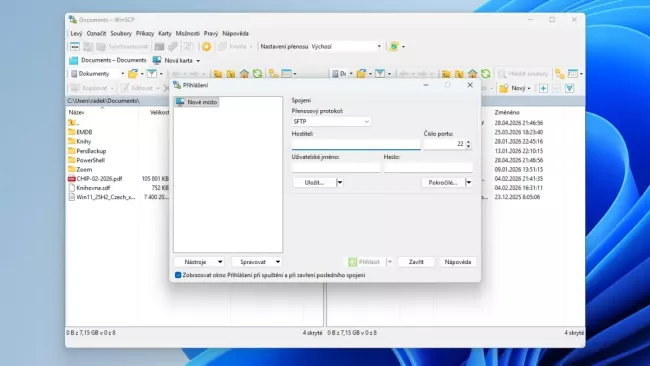Click the Uživatelské jméno input field
The width and height of the screenshot is (650, 366).
coord(336,167)
